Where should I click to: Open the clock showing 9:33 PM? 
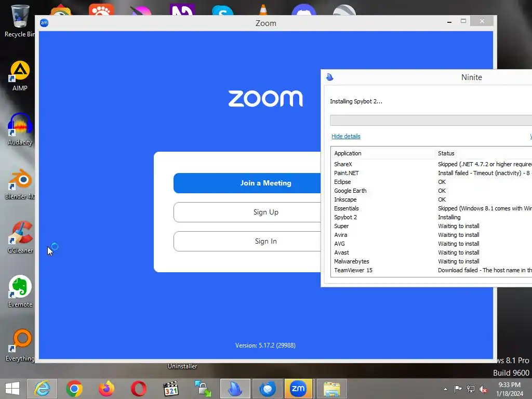click(x=509, y=389)
